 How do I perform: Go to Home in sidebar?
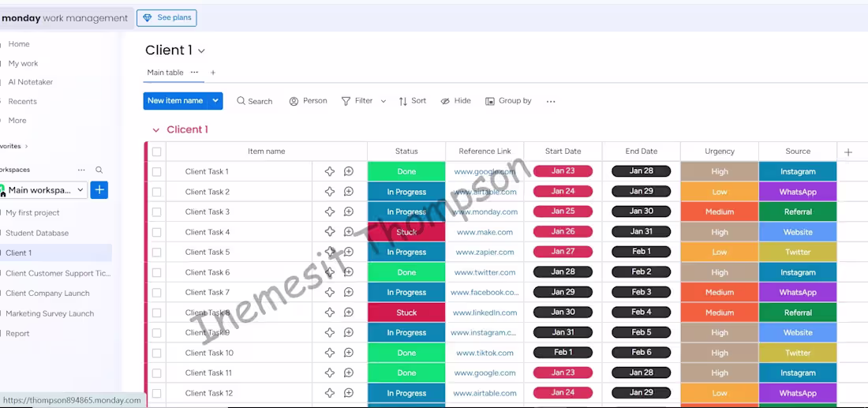(19, 44)
